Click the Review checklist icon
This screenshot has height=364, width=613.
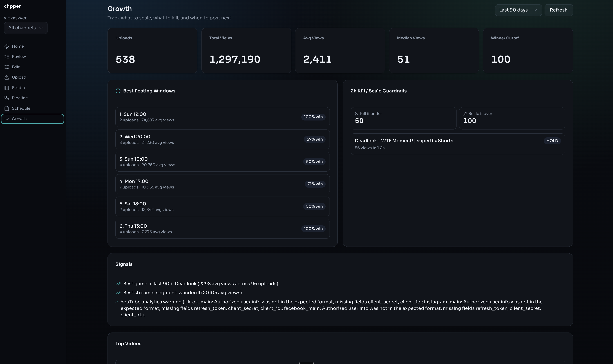click(x=7, y=57)
